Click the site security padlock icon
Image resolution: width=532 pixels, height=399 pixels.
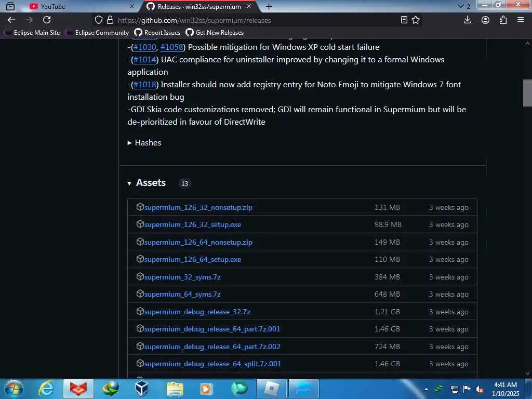(x=110, y=20)
